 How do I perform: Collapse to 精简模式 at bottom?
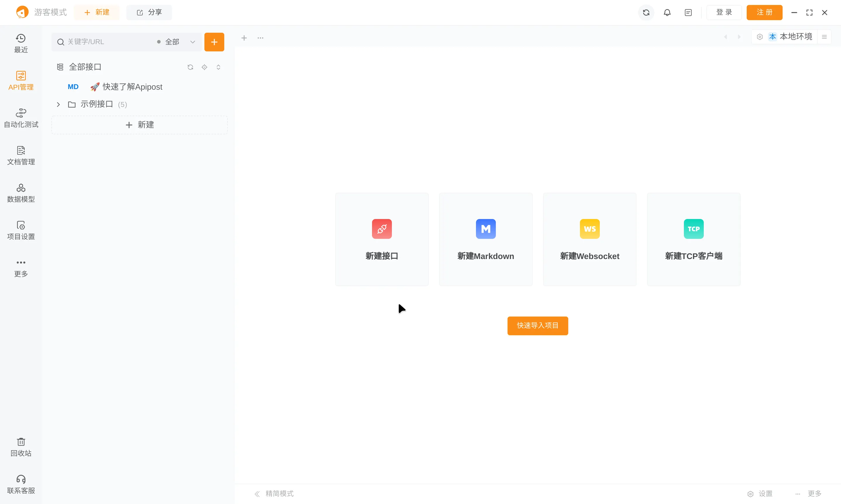click(x=274, y=493)
